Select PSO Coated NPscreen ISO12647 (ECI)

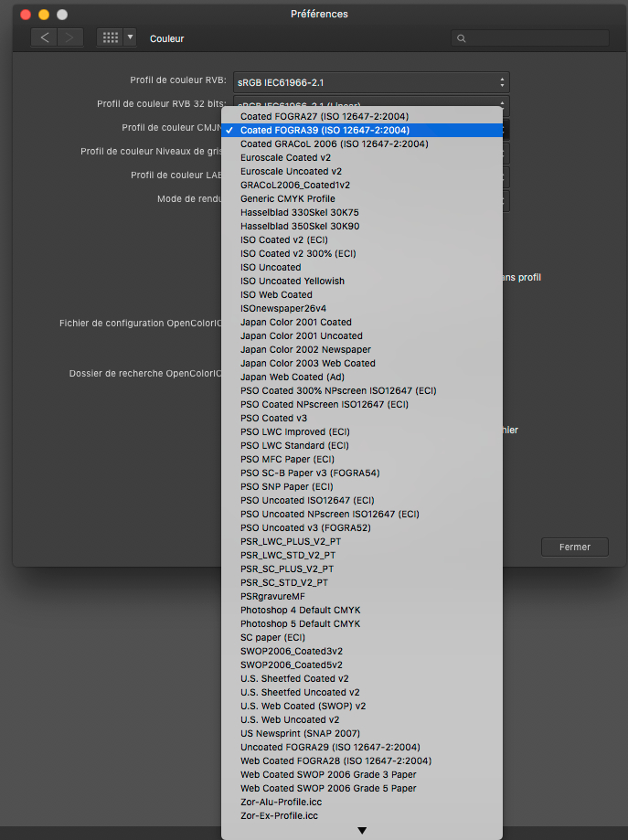[362, 405]
